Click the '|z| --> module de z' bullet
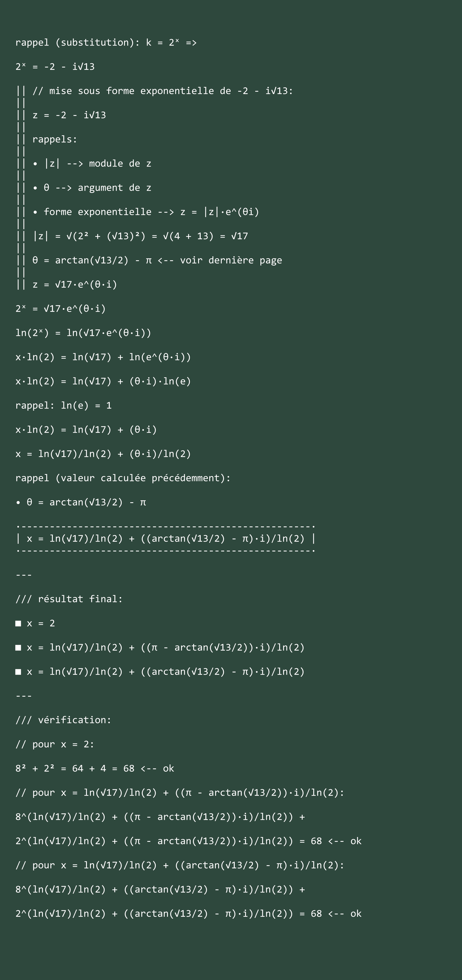 click(x=92, y=164)
